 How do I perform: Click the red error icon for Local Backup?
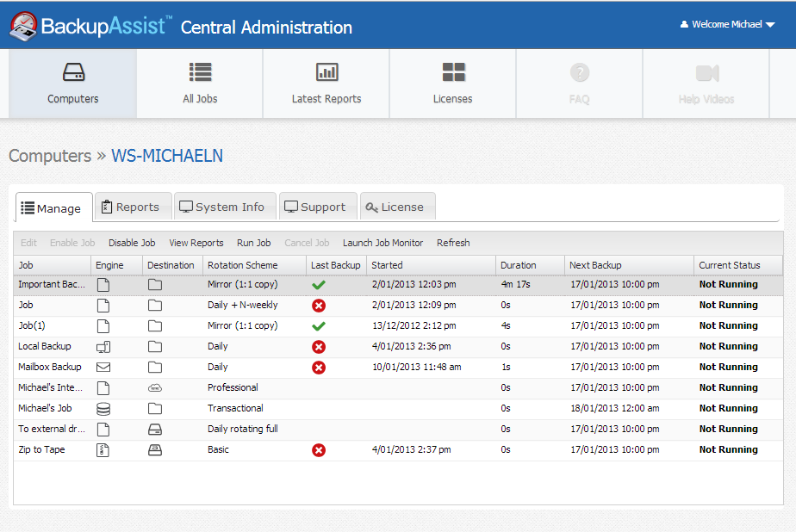319,347
